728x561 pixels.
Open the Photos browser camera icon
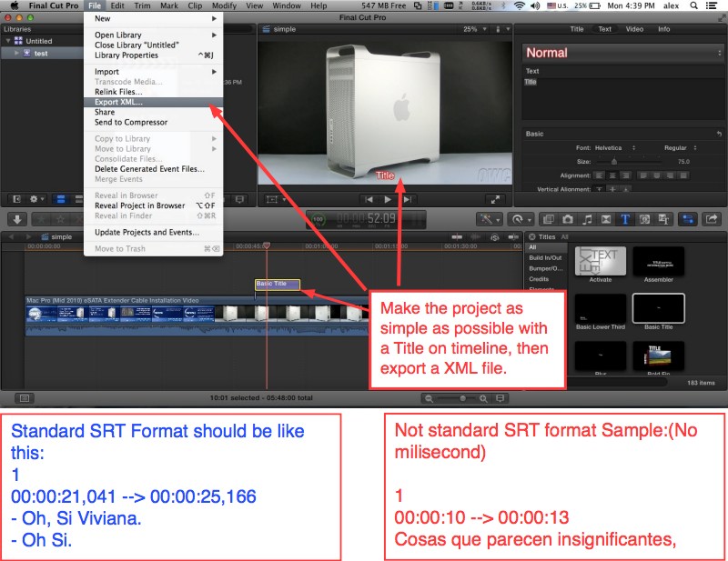point(567,219)
